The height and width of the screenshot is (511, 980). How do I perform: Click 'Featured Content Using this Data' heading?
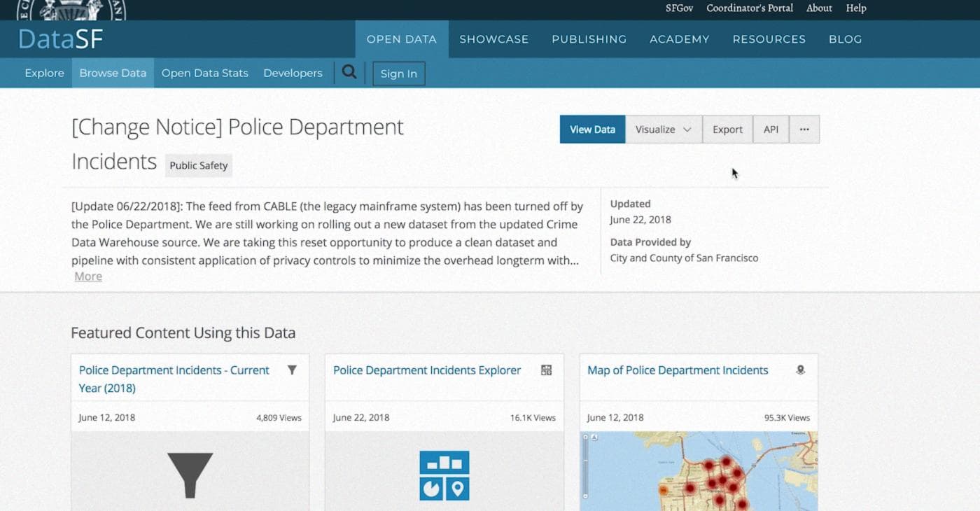pyautogui.click(x=183, y=332)
